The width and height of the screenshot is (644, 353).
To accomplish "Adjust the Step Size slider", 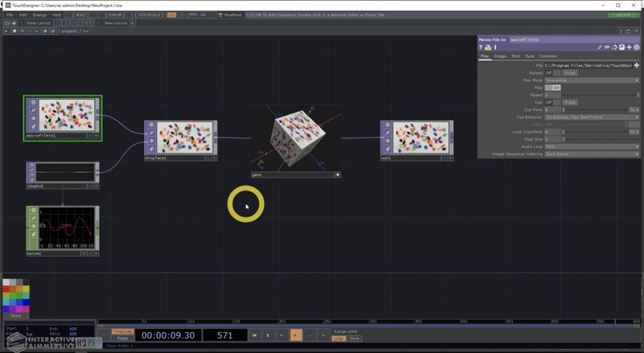I will (x=601, y=140).
